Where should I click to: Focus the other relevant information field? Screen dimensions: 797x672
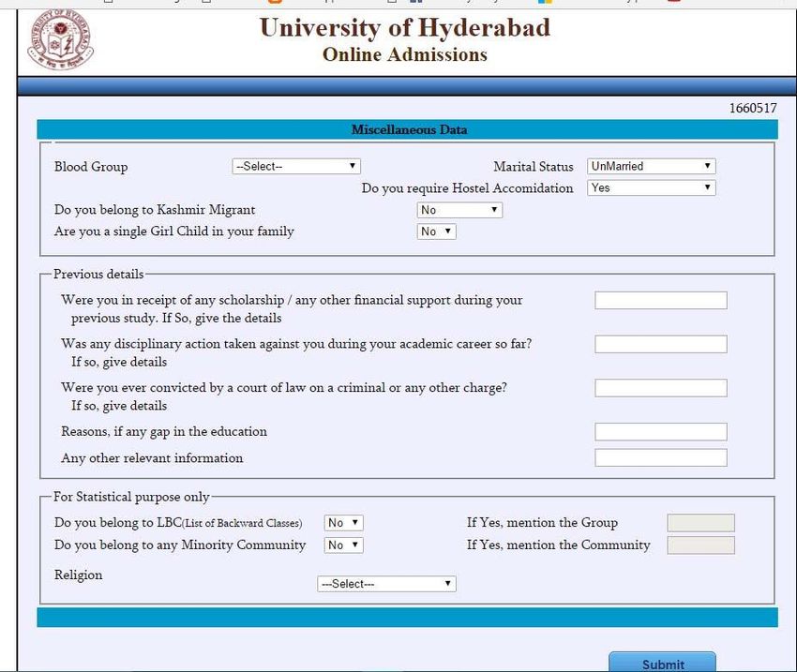[661, 457]
